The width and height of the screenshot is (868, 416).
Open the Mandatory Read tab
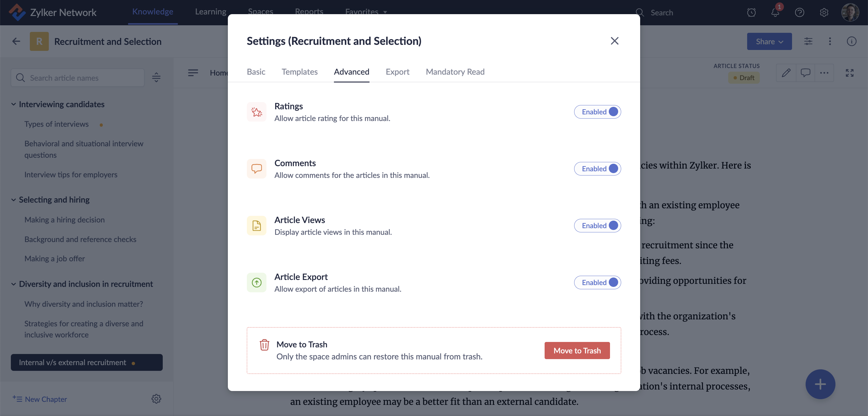(x=455, y=72)
